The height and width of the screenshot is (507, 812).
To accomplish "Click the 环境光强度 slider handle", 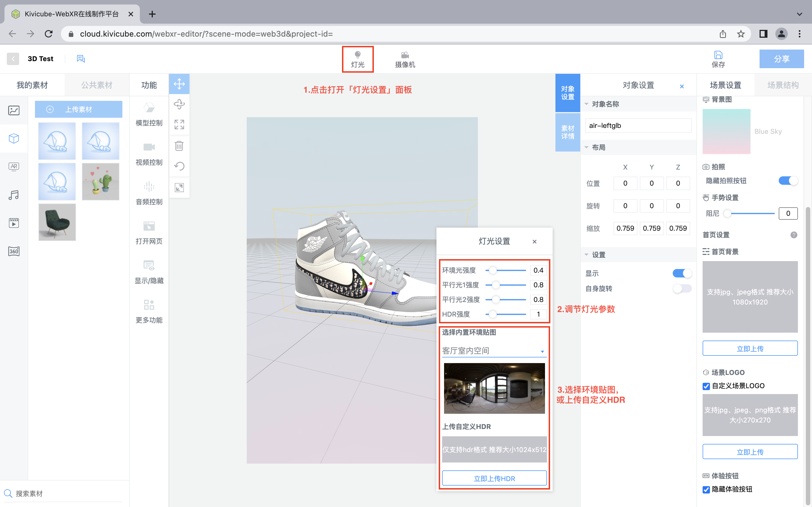I will [x=493, y=270].
